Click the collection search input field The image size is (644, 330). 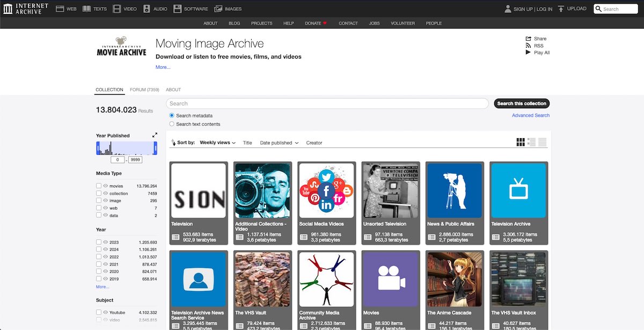tap(327, 104)
